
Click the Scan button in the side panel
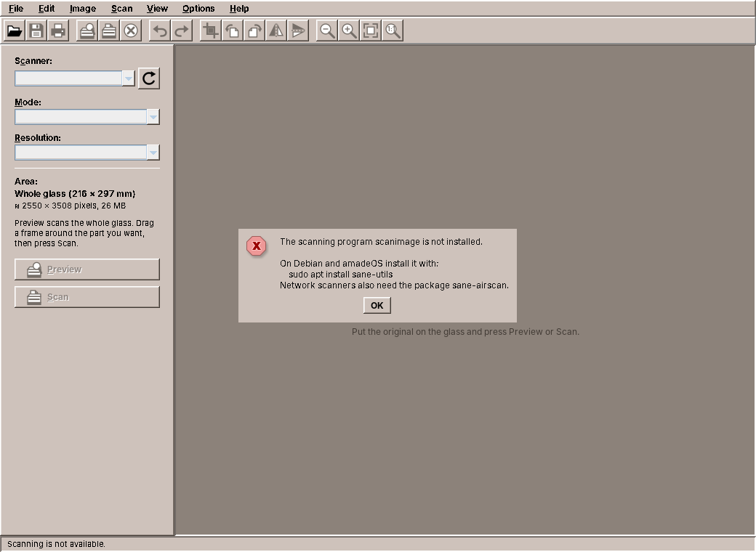pyautogui.click(x=87, y=297)
